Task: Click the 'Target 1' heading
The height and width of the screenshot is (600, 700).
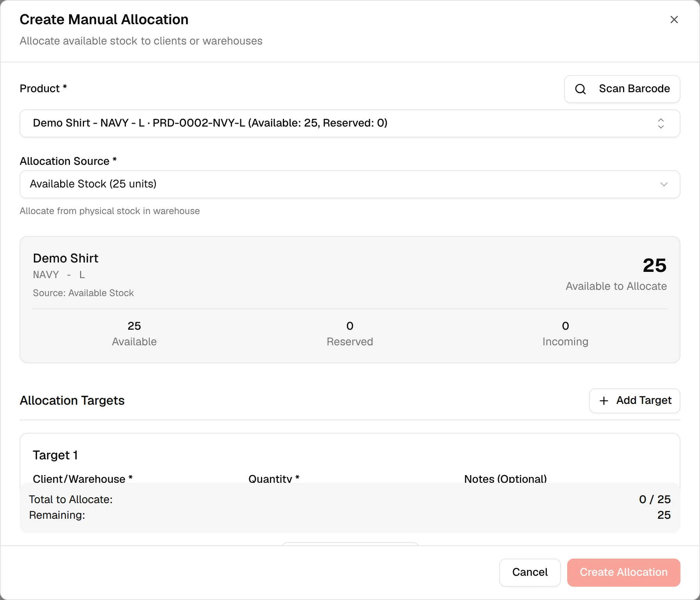Action: [55, 455]
